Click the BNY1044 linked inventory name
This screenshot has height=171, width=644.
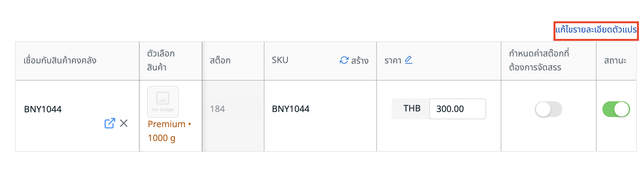click(x=43, y=109)
